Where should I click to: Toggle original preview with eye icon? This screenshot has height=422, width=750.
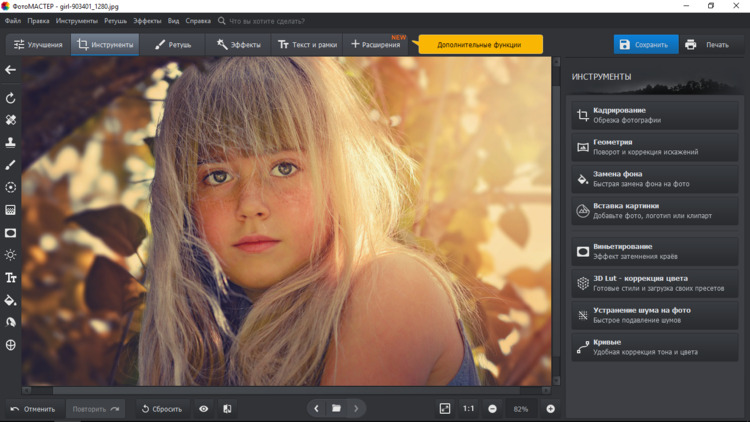pos(204,409)
